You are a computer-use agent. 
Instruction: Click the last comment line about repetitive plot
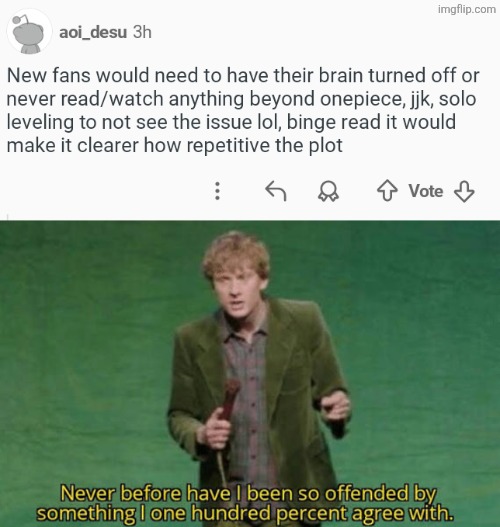point(174,145)
